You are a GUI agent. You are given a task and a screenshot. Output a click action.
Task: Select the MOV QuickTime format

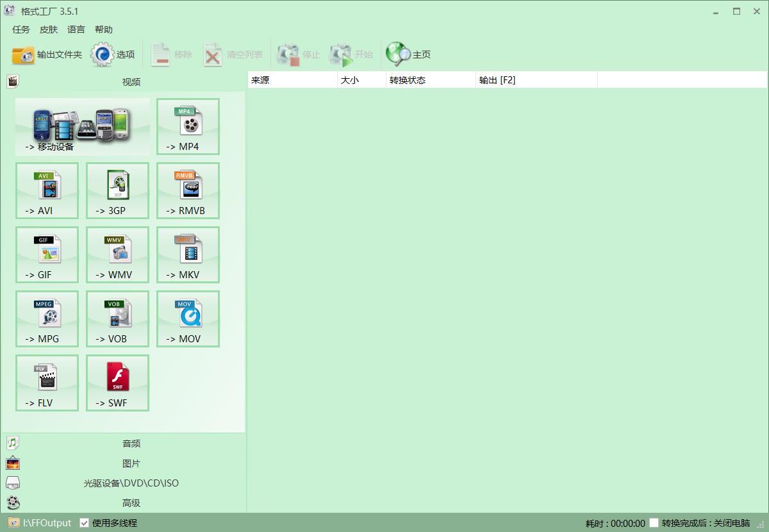[188, 319]
